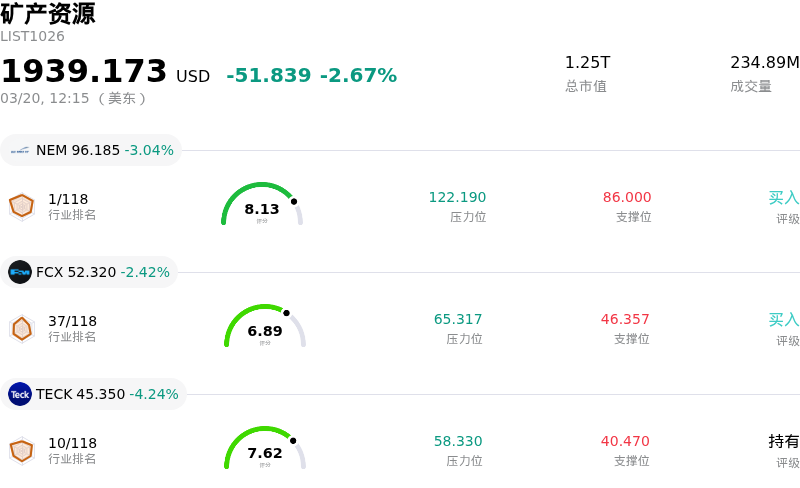
Task: Click the 1.25T market cap value
Action: pos(587,63)
